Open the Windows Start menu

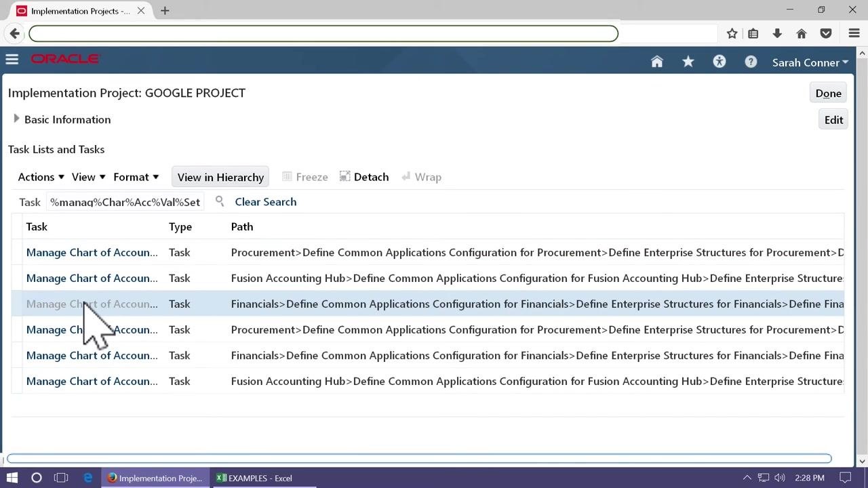tap(12, 478)
